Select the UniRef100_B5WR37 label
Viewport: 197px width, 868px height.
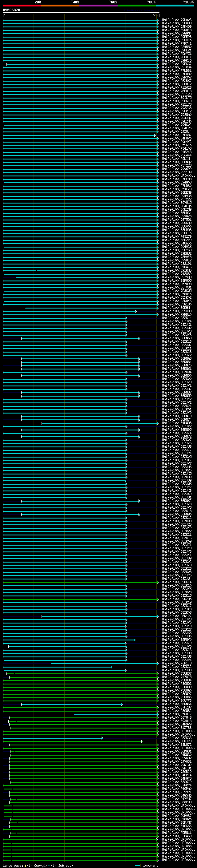tap(177, 674)
